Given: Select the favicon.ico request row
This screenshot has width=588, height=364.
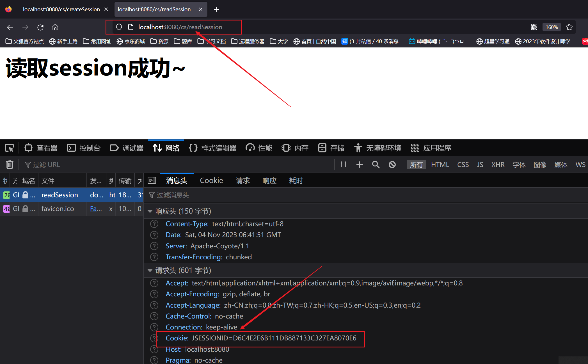Looking at the screenshot, I should pyautogui.click(x=72, y=209).
